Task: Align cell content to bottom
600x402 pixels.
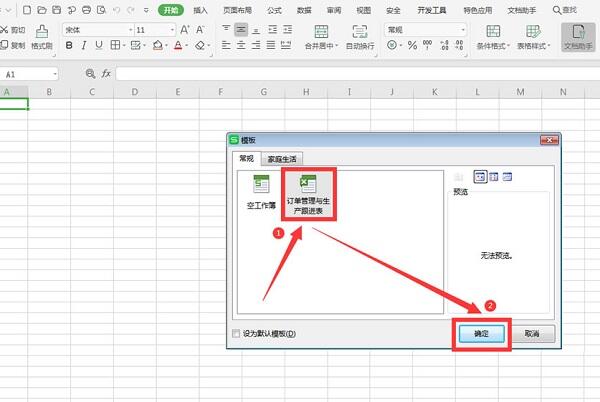Action: 256,29
